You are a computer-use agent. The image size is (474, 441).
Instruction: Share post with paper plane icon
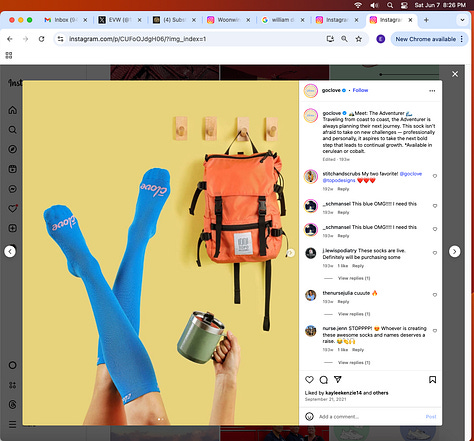(x=338, y=379)
